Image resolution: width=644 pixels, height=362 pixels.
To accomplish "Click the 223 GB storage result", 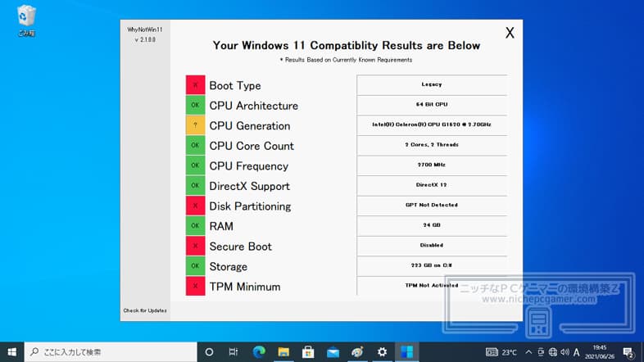I will point(432,265).
